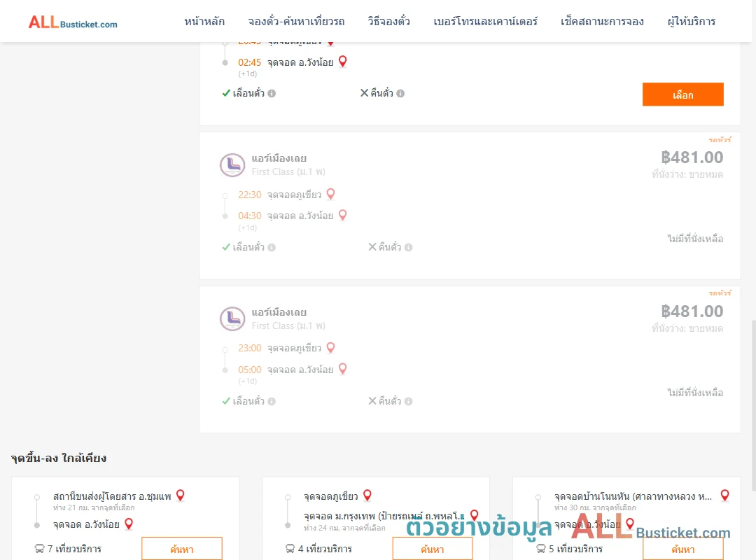The image size is (756, 560).
Task: Click arrival time 02:45
Action: pos(250,63)
